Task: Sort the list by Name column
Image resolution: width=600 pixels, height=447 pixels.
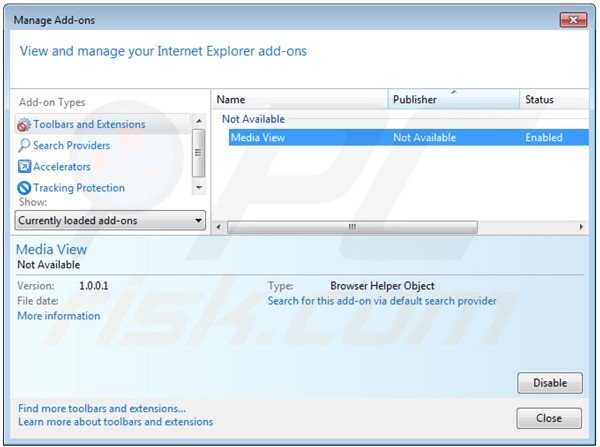Action: pos(300,100)
